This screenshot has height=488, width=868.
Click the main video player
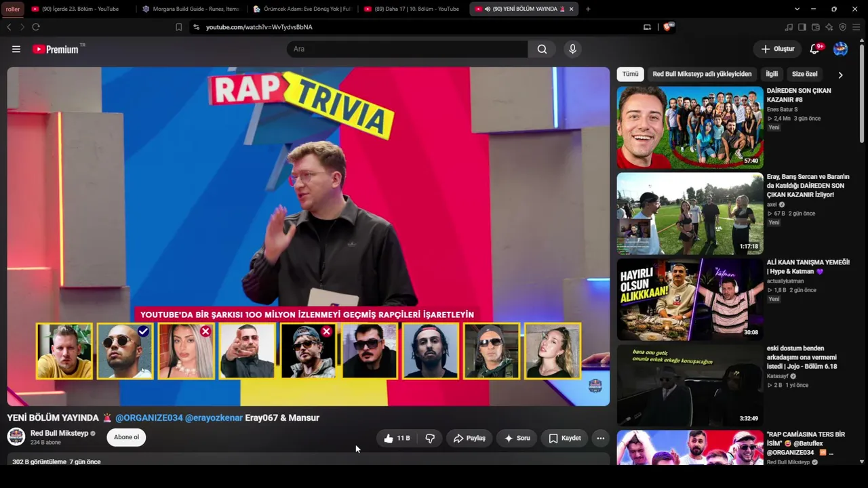coord(309,236)
